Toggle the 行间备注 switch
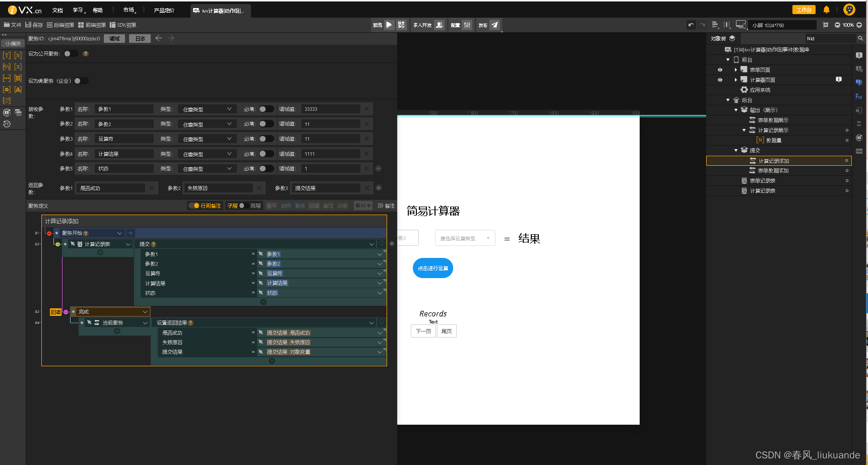868x465 pixels. click(193, 206)
